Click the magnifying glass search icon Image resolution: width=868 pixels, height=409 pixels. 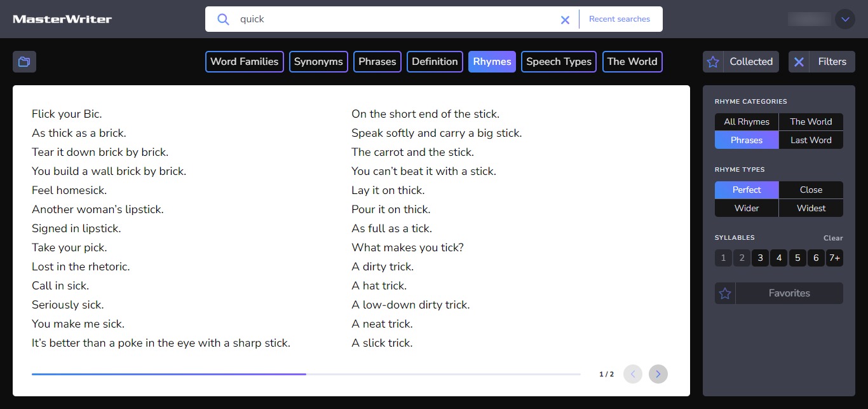point(223,19)
